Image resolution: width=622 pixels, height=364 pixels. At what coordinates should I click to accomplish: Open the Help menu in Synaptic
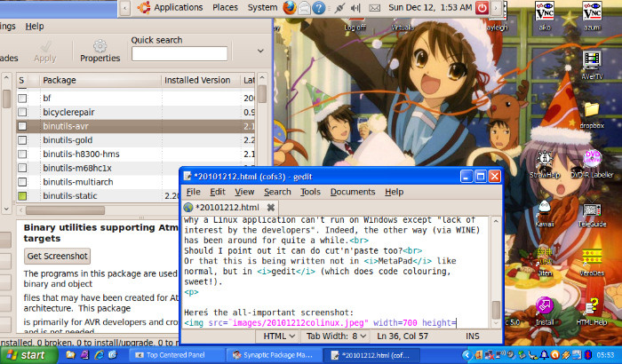pyautogui.click(x=35, y=26)
